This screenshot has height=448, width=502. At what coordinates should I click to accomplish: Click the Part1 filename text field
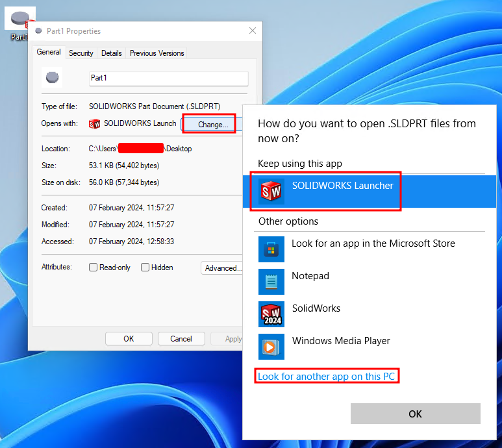168,79
